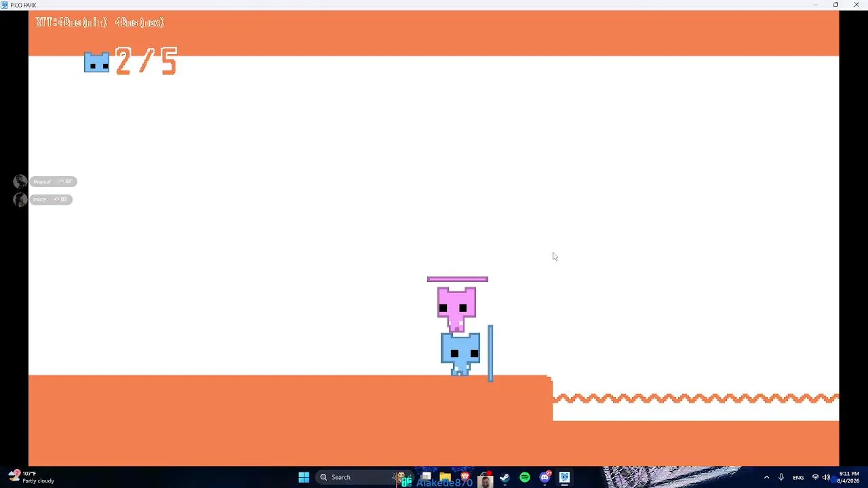This screenshot has height=488, width=868.
Task: Open the volume speaker tray icon
Action: pyautogui.click(x=827, y=477)
